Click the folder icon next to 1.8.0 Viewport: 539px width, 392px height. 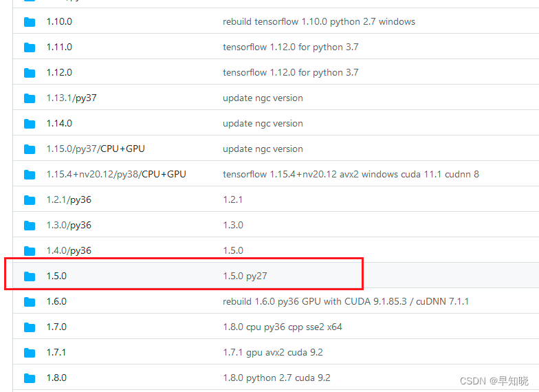(30, 378)
